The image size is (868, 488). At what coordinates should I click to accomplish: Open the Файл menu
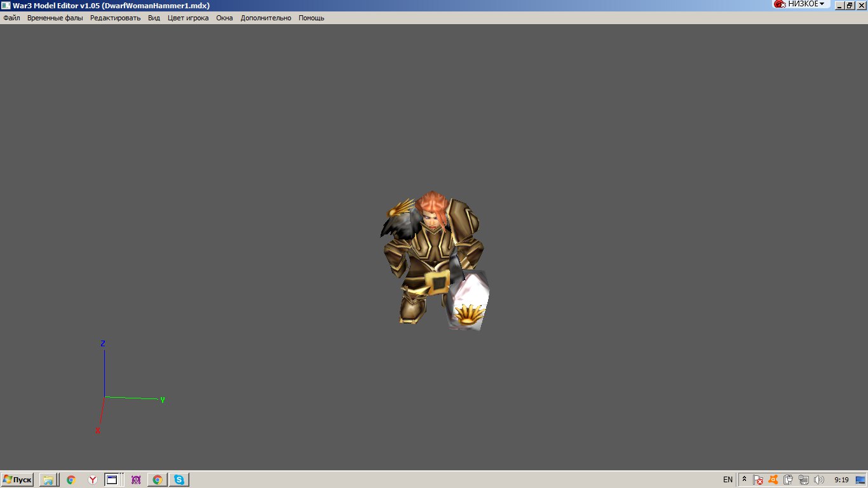[x=11, y=18]
